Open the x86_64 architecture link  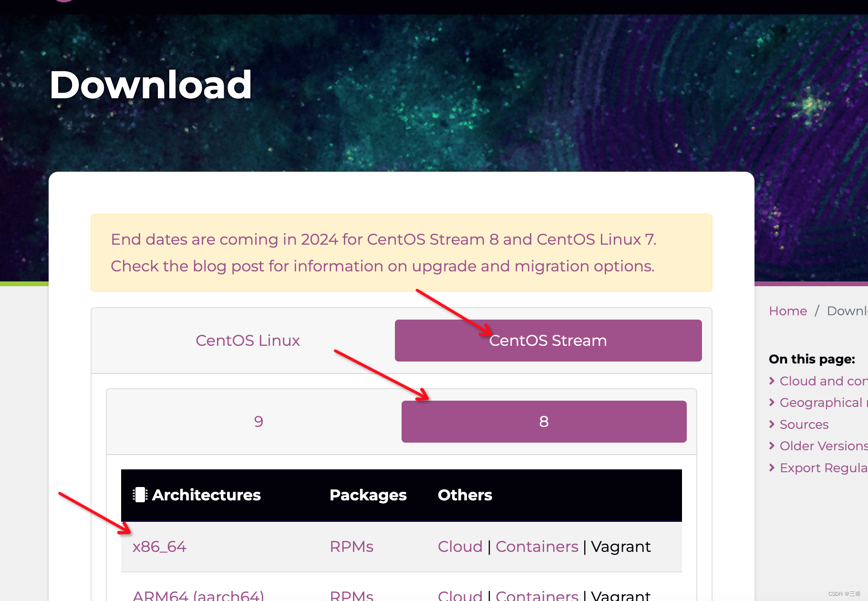(x=159, y=547)
